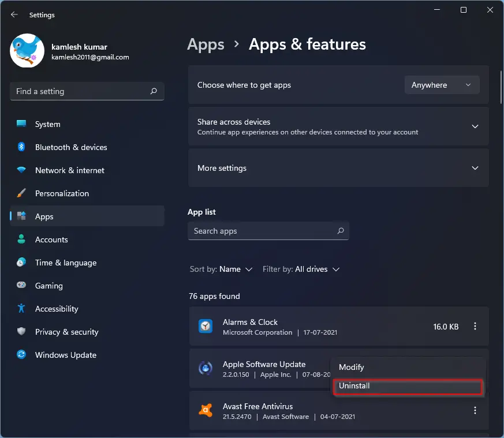Go to Privacy & security settings
Viewport: 504px width, 438px height.
click(87, 332)
